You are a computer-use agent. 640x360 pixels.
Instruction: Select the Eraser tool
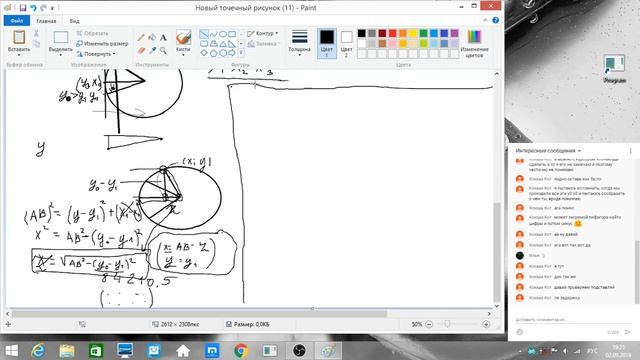point(141,51)
